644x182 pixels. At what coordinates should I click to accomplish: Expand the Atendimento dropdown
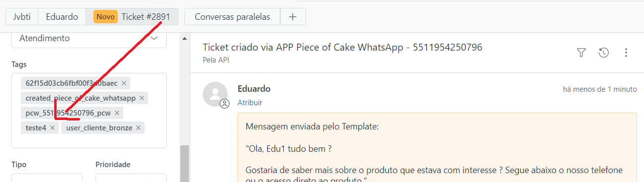tap(89, 38)
